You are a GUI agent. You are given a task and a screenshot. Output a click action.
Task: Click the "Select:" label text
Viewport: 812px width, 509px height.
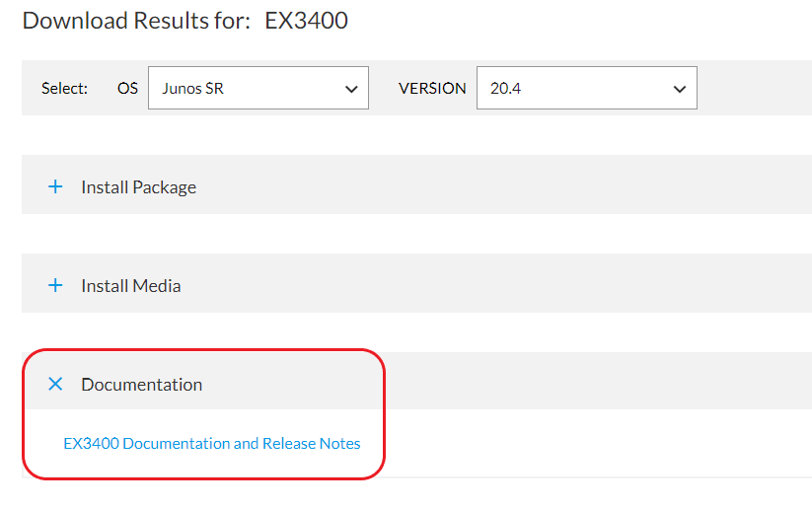click(65, 89)
